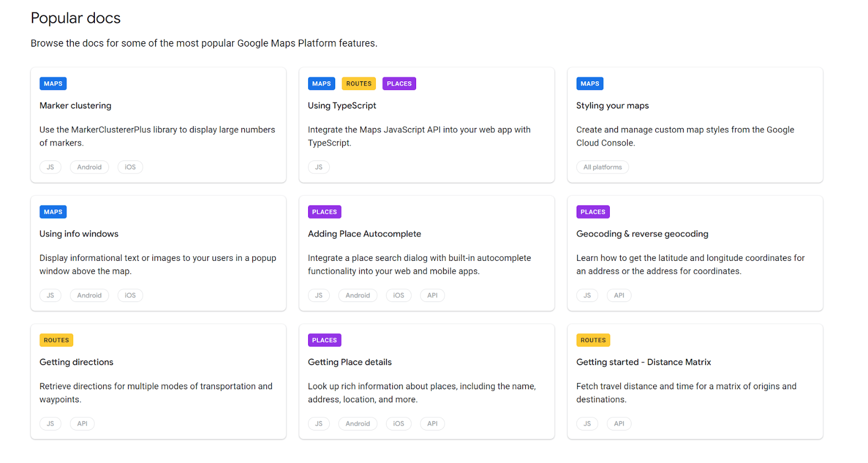Select JS chip on Using info windows card
The width and height of the screenshot is (868, 463).
50,295
